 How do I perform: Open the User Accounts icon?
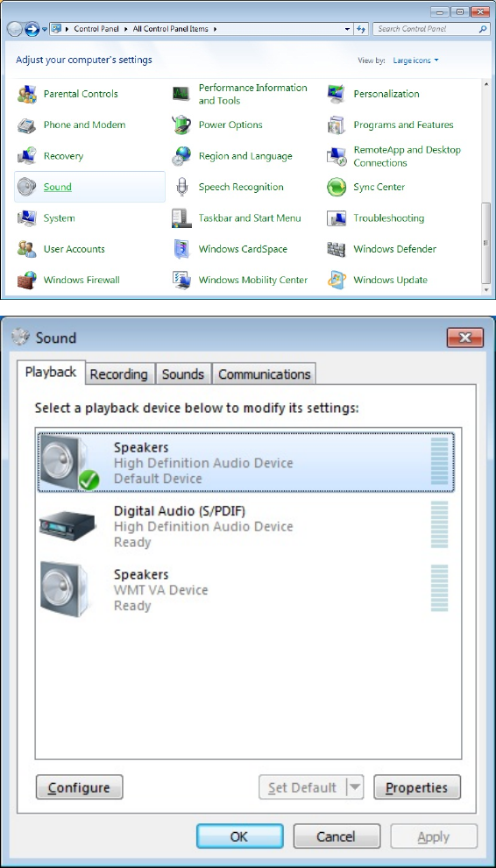pyautogui.click(x=26, y=249)
